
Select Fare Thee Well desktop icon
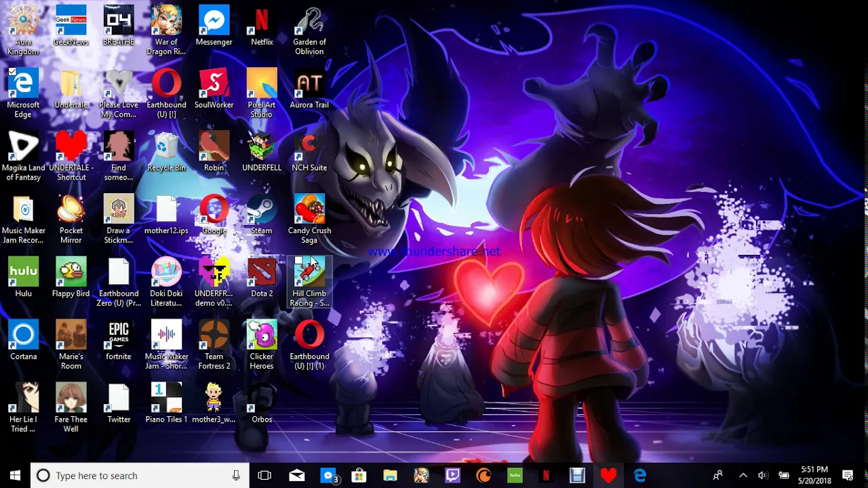click(71, 408)
